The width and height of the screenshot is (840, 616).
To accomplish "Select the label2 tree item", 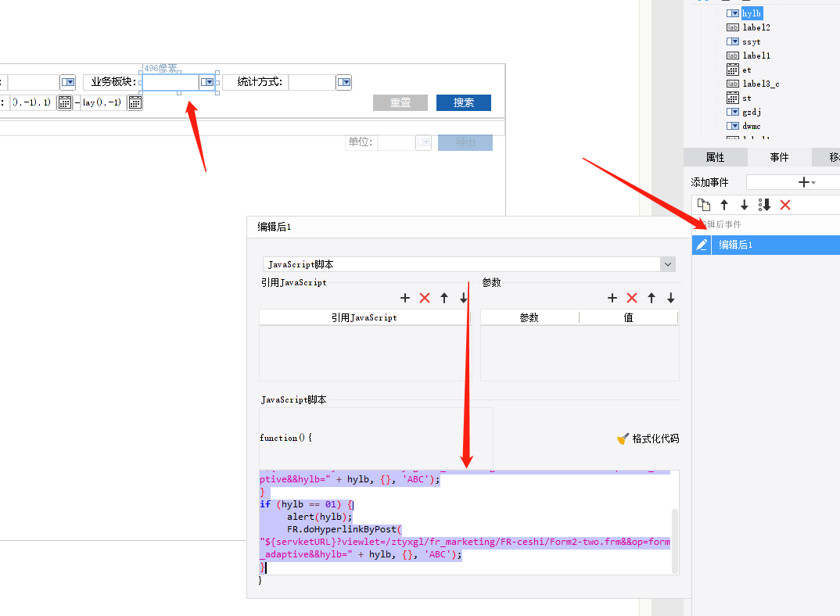I will click(756, 27).
